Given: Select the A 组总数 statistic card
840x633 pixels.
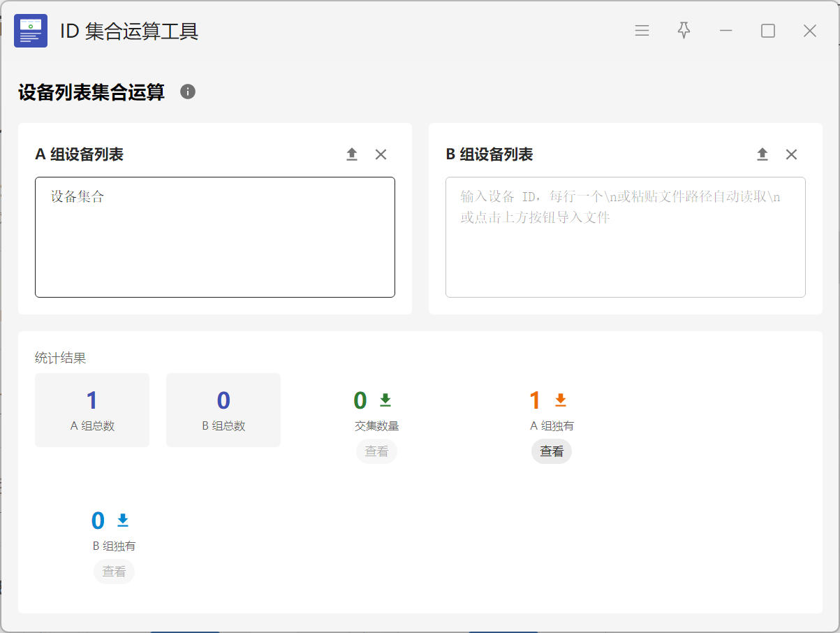Looking at the screenshot, I should [92, 410].
